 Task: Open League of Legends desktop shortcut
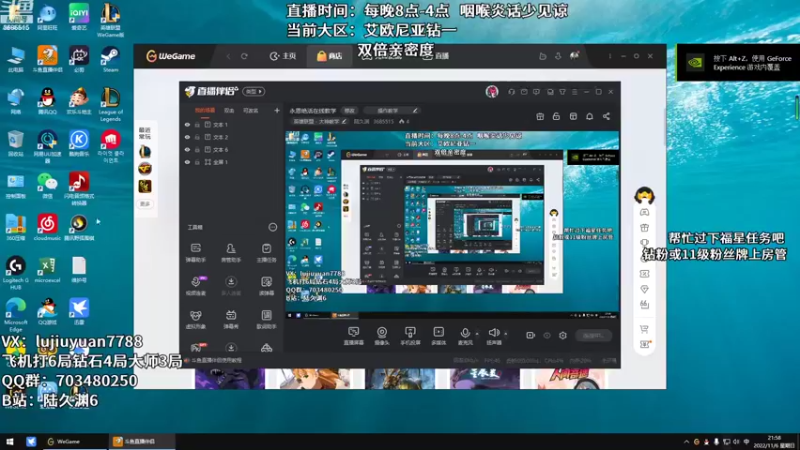pyautogui.click(x=110, y=104)
